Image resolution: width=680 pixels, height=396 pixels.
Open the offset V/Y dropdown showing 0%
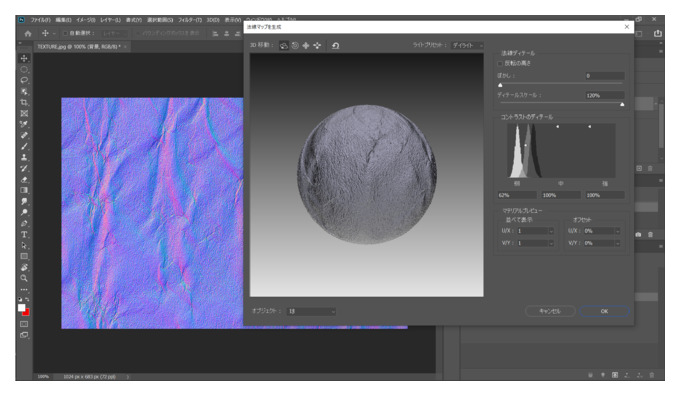click(x=602, y=243)
